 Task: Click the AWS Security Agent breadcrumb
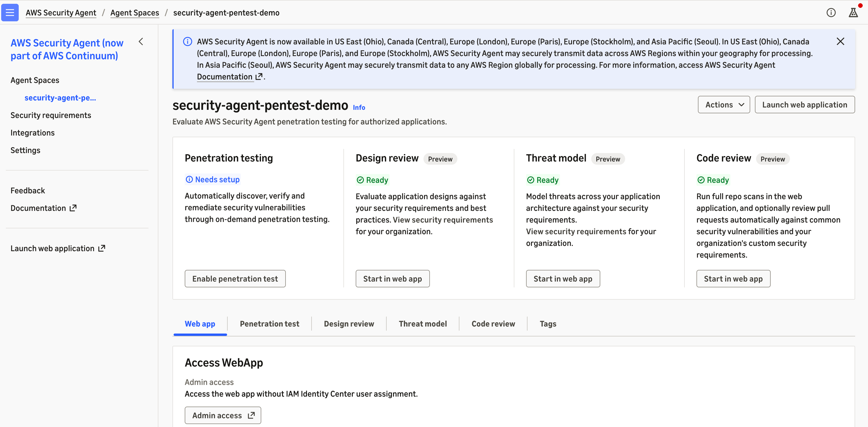tap(61, 13)
